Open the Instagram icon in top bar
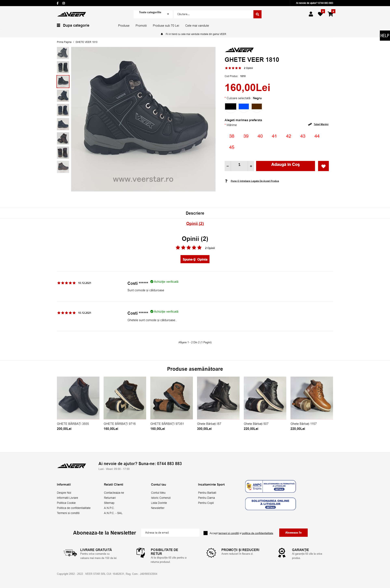390x588 pixels. tap(64, 3)
